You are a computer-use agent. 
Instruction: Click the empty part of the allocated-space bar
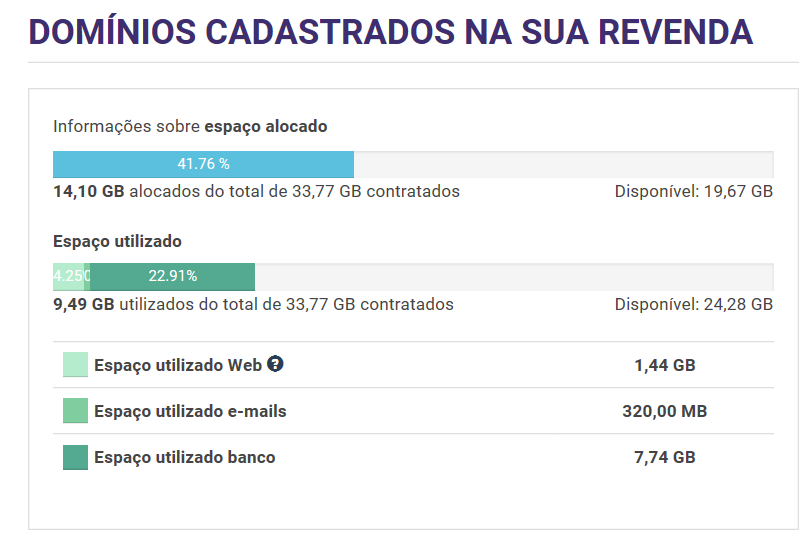(x=563, y=164)
